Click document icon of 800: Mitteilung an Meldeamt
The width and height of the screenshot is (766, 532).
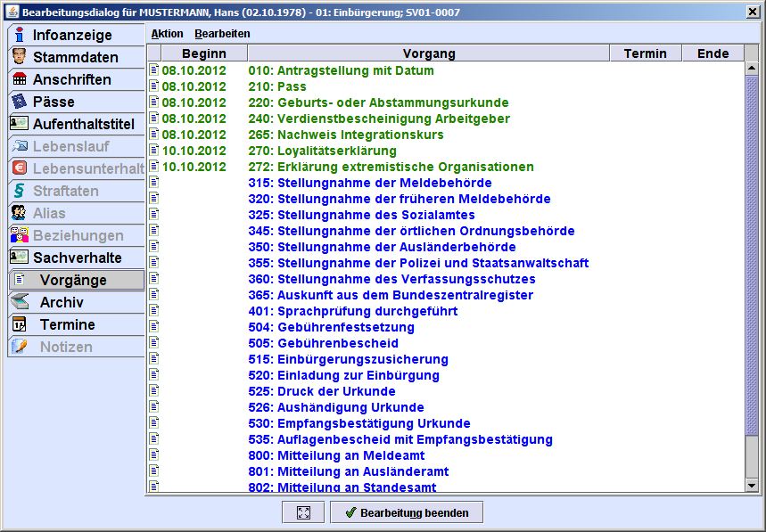(x=154, y=454)
